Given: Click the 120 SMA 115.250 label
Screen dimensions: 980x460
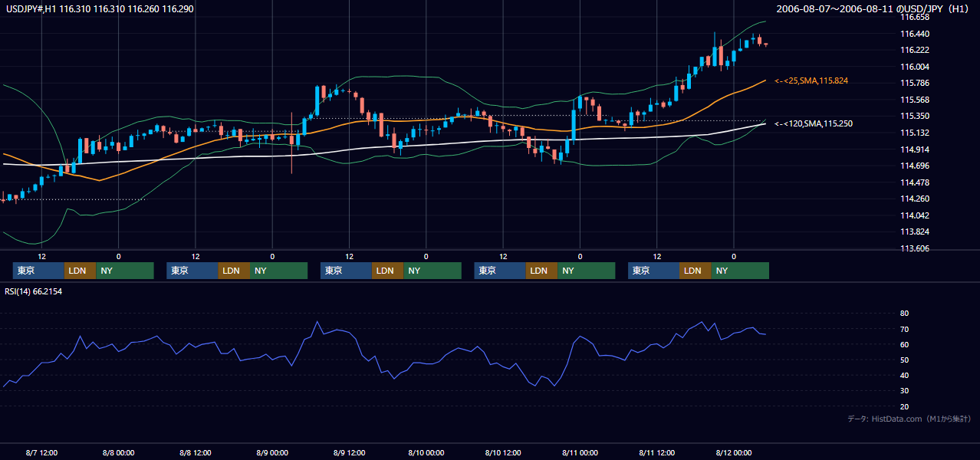Looking at the screenshot, I should pyautogui.click(x=814, y=123).
